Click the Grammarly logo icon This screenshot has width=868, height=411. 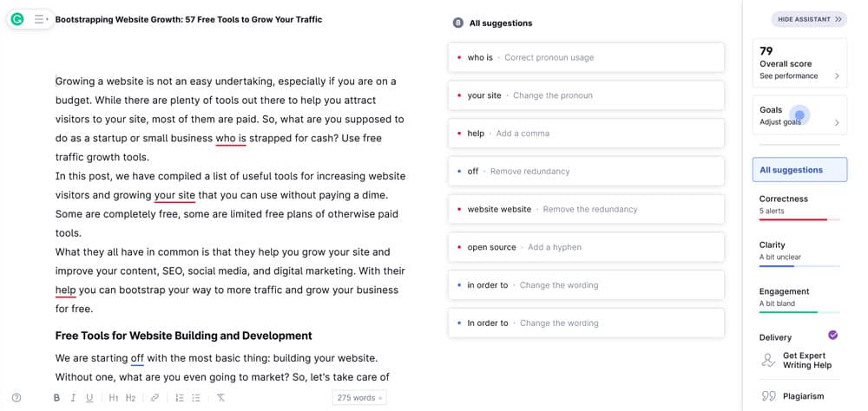click(x=17, y=18)
